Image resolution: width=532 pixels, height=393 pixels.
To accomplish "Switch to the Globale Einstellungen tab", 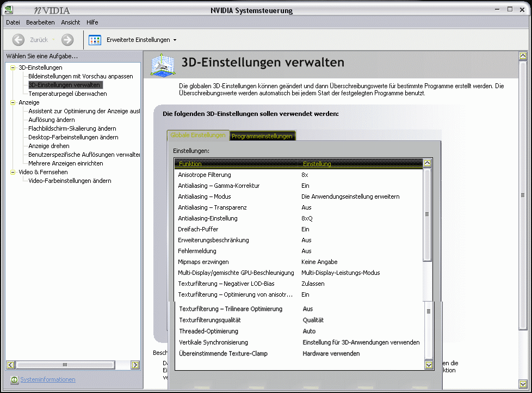I will point(198,135).
